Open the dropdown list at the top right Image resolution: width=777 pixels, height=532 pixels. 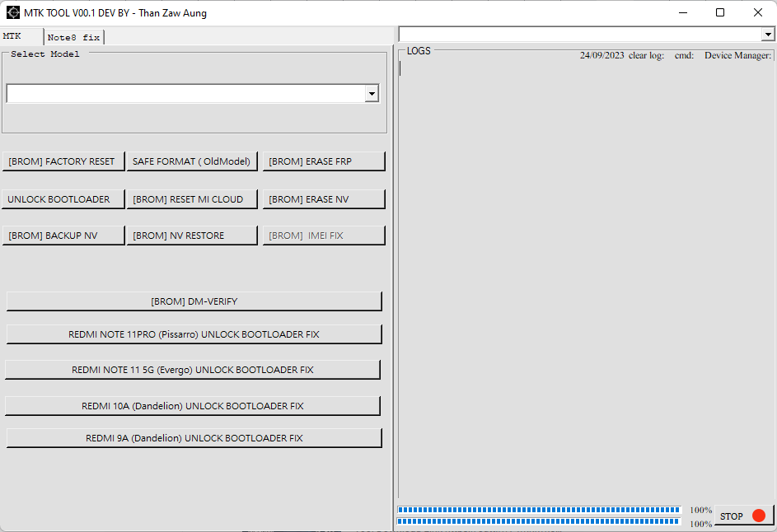(768, 34)
